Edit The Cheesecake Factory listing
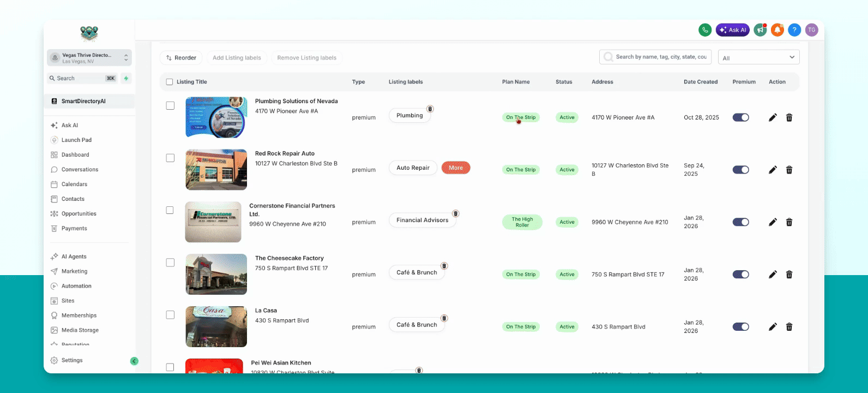The image size is (868, 393). (773, 275)
